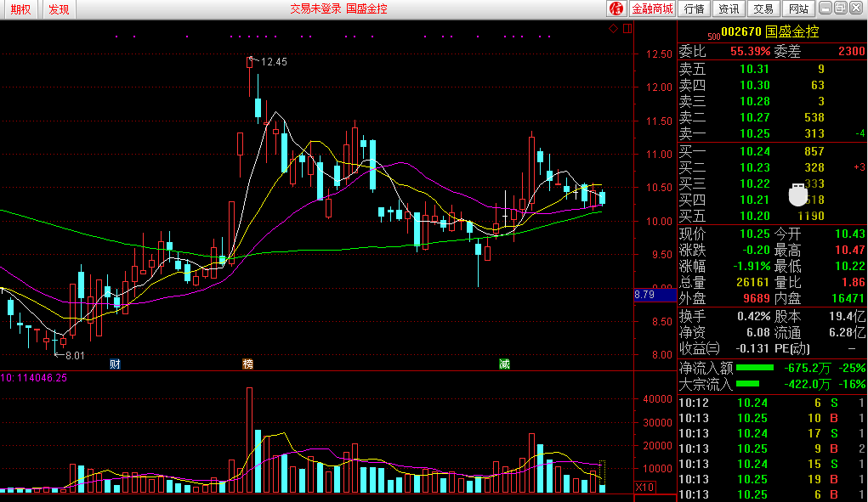Open the 财 marker below the chart
This screenshot has width=868, height=502.
coord(115,364)
